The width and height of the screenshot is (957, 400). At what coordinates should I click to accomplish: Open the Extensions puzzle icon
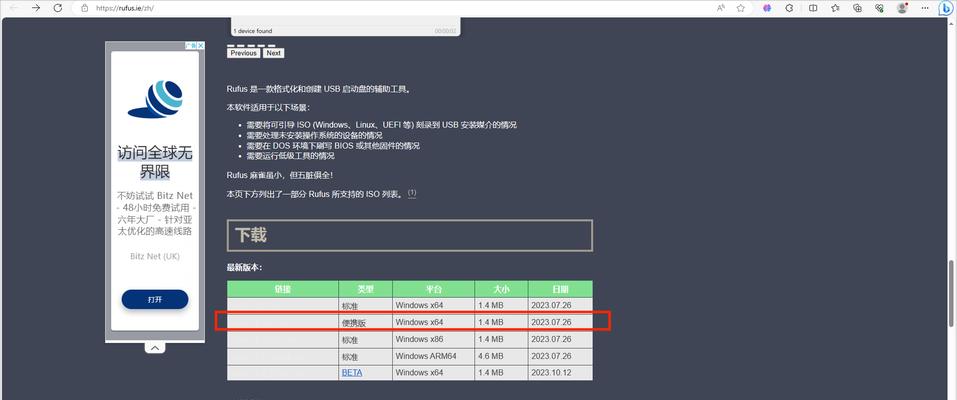click(789, 8)
